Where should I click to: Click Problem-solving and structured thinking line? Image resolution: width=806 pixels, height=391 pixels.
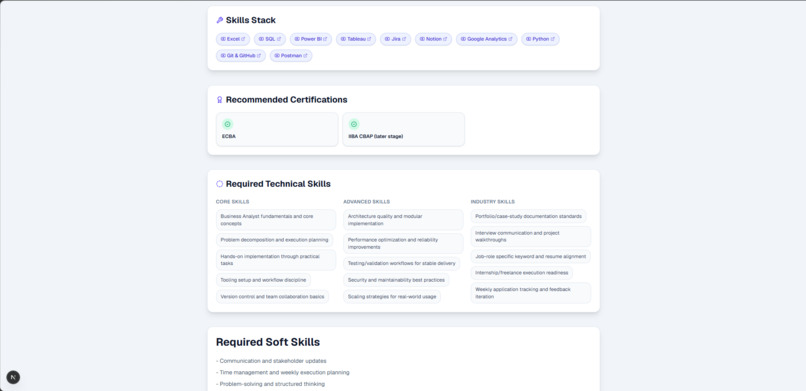[x=270, y=384]
